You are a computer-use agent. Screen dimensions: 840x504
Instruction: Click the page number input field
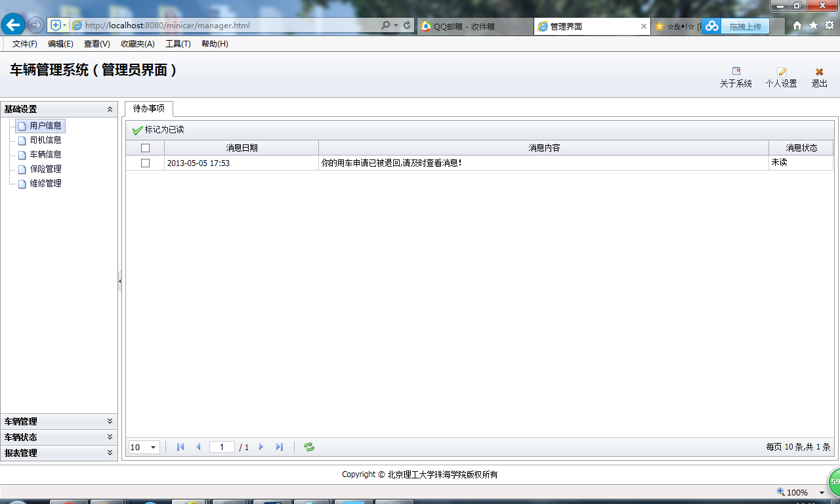click(x=221, y=447)
